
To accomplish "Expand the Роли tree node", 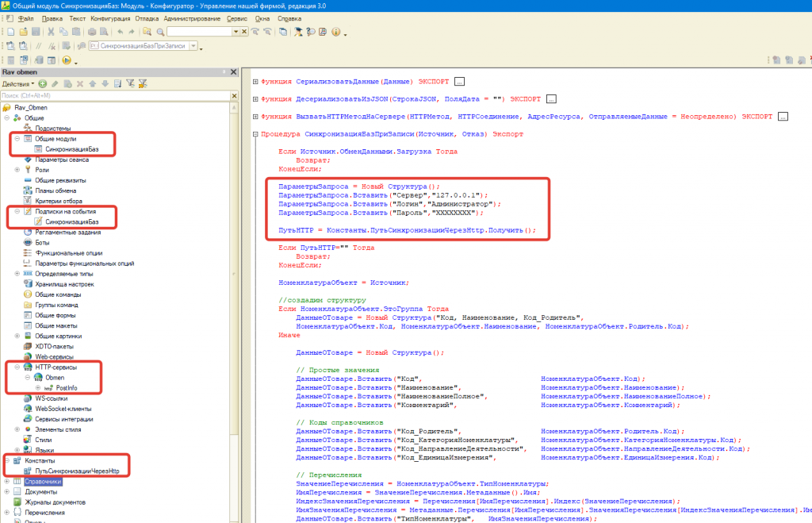I will [x=17, y=170].
